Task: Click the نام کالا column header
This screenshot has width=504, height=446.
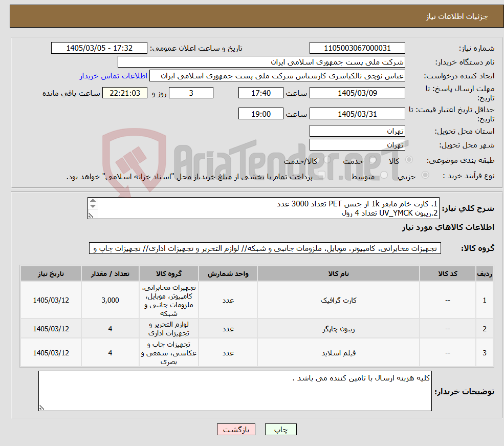Action: click(x=338, y=273)
